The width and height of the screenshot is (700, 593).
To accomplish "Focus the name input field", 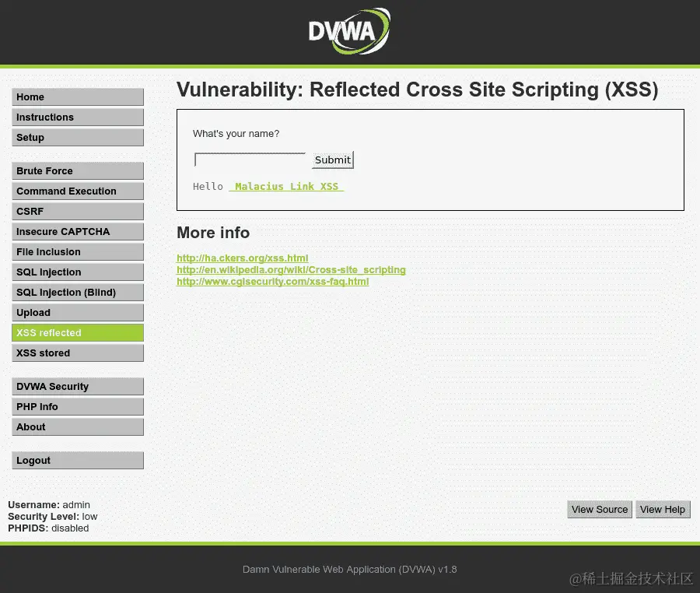I will point(250,160).
